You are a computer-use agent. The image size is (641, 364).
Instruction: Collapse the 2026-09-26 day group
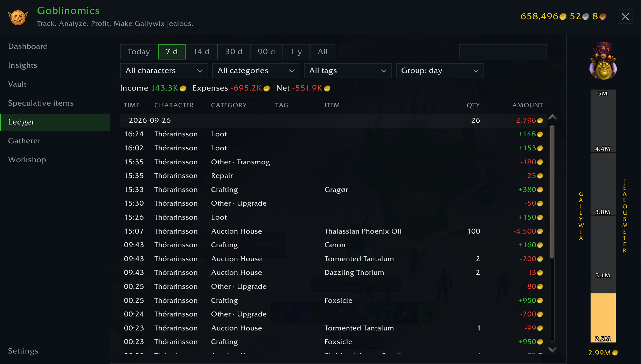click(x=333, y=120)
